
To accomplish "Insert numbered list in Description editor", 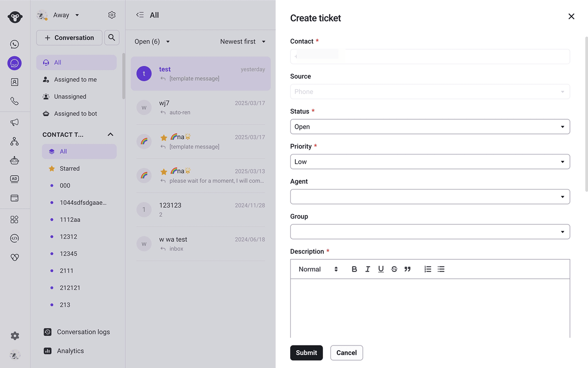I will click(428, 269).
